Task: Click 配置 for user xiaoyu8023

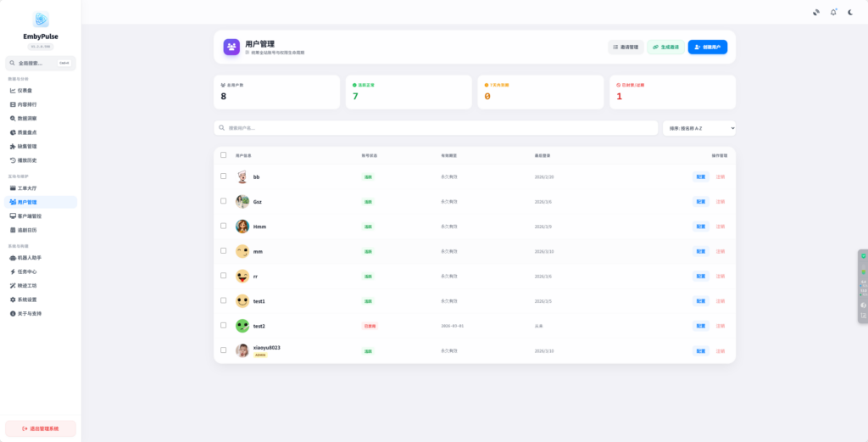Action: point(700,350)
